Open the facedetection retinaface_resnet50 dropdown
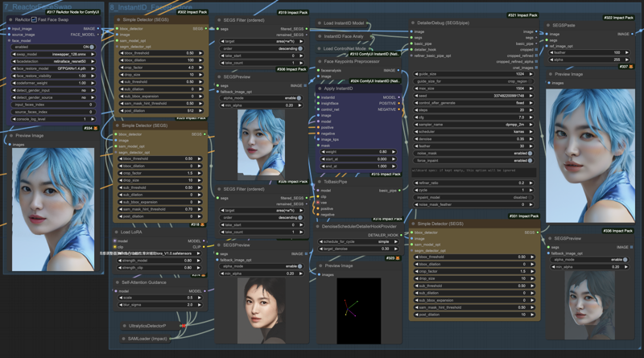This screenshot has height=358, width=644. point(52,61)
